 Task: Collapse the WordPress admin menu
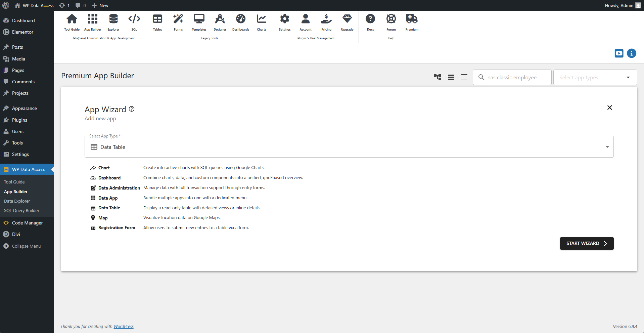26,246
